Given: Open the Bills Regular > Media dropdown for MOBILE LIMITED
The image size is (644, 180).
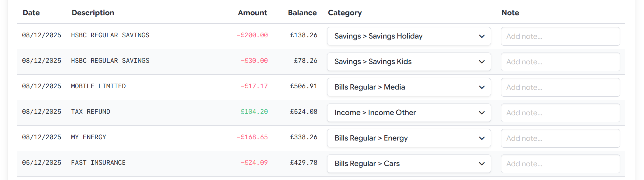Looking at the screenshot, I should tap(408, 87).
